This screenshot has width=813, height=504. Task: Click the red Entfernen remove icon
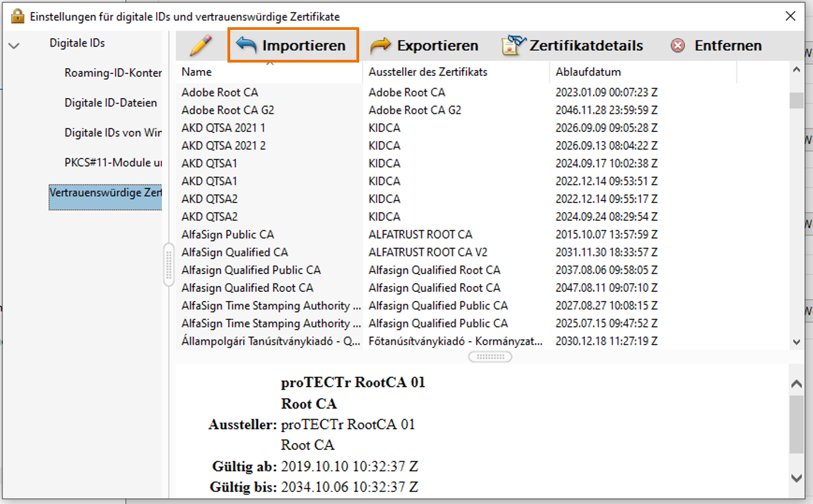tap(677, 46)
